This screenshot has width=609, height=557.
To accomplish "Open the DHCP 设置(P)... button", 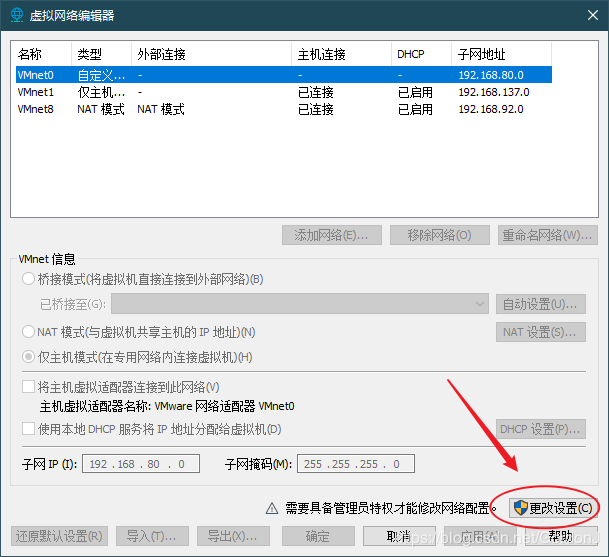I will (541, 429).
